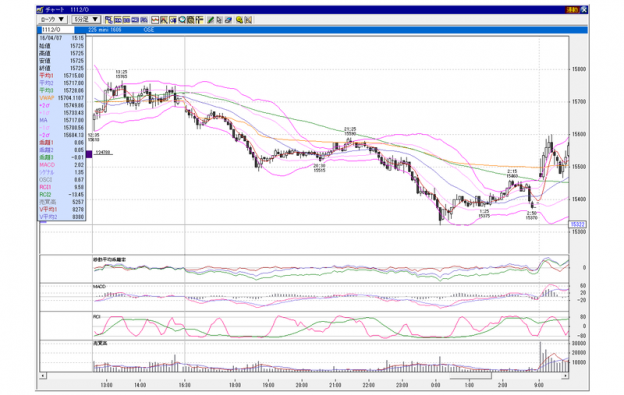Screen dimensions: 624x395
Task: Click the right arrow of horizontal scrollbar
Action: pos(565,376)
